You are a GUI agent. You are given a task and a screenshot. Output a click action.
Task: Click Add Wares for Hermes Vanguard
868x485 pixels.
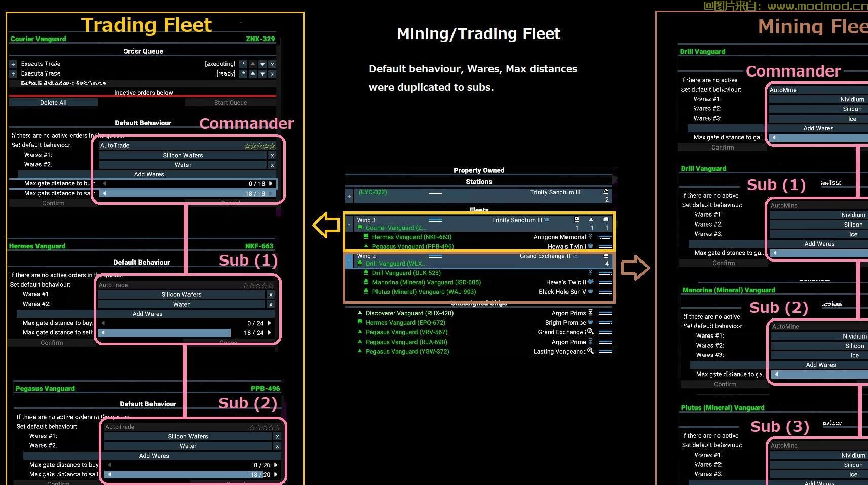[147, 314]
